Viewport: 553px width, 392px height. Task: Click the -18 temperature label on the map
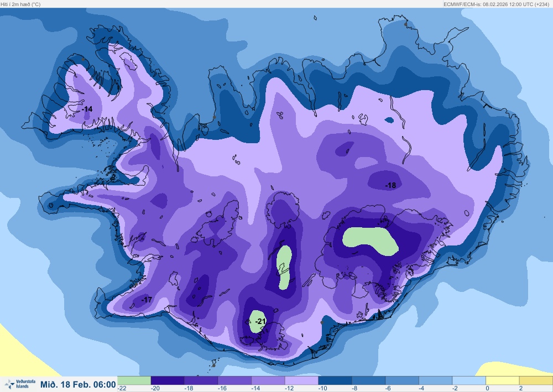click(x=390, y=185)
